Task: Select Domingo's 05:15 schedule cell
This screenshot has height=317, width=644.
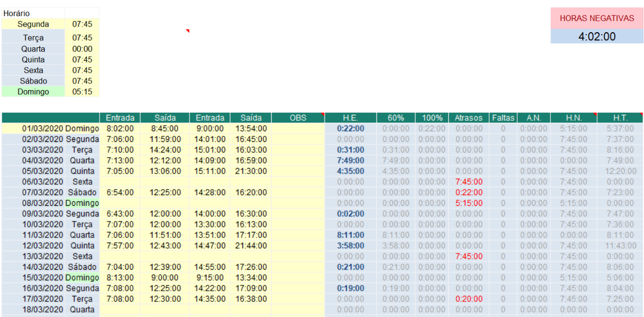Action: 82,92
